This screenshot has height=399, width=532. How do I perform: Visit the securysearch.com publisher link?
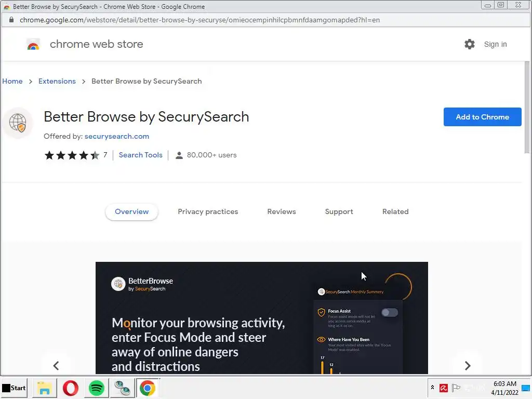(117, 137)
